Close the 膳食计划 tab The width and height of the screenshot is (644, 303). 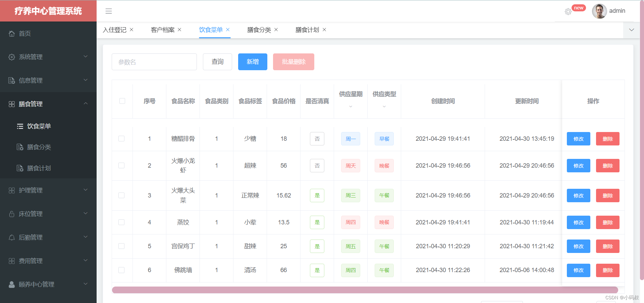[x=324, y=30]
